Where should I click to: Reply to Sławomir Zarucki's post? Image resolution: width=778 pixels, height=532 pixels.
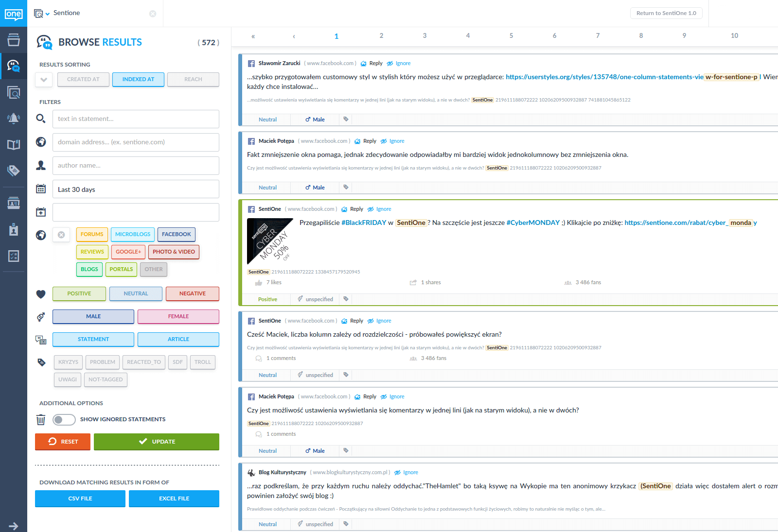[x=371, y=64]
